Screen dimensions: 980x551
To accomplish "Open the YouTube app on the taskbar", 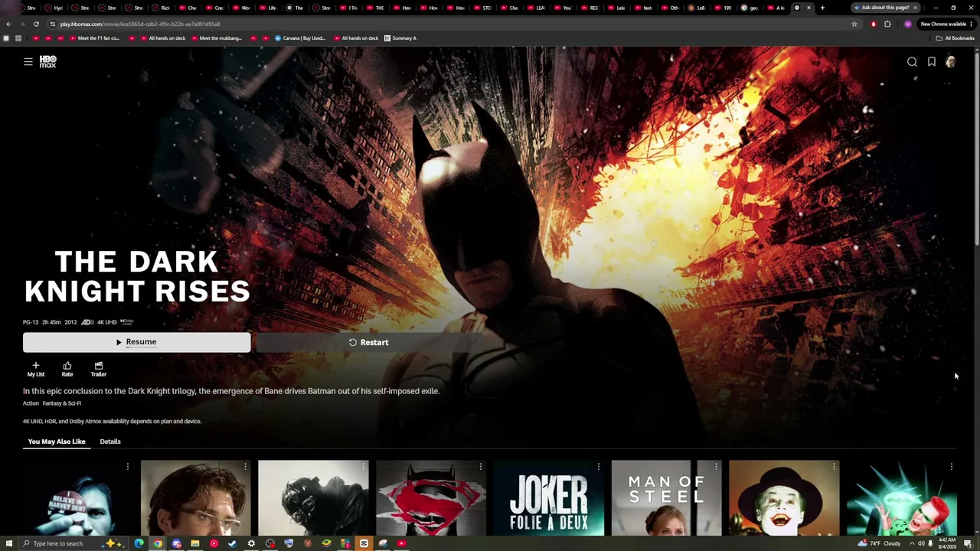I will 401,543.
